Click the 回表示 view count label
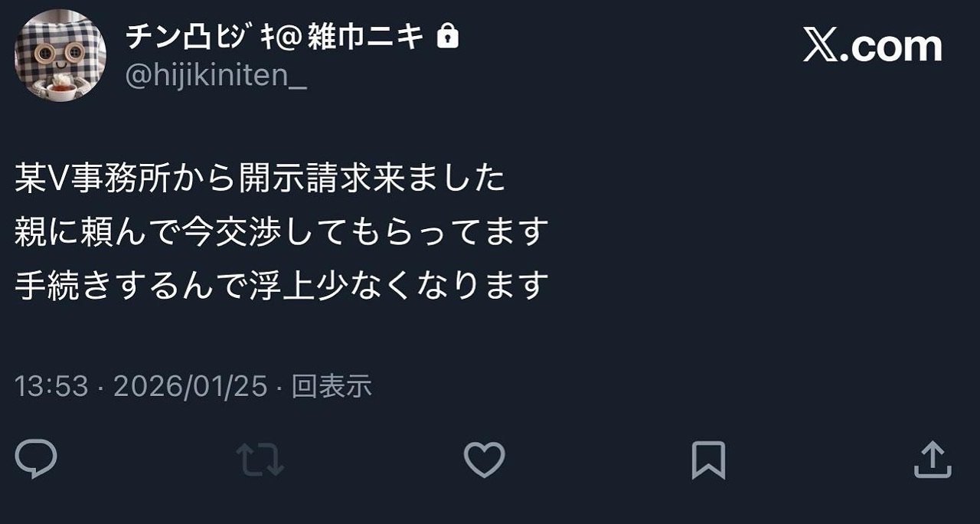The width and height of the screenshot is (980, 524). [332, 386]
